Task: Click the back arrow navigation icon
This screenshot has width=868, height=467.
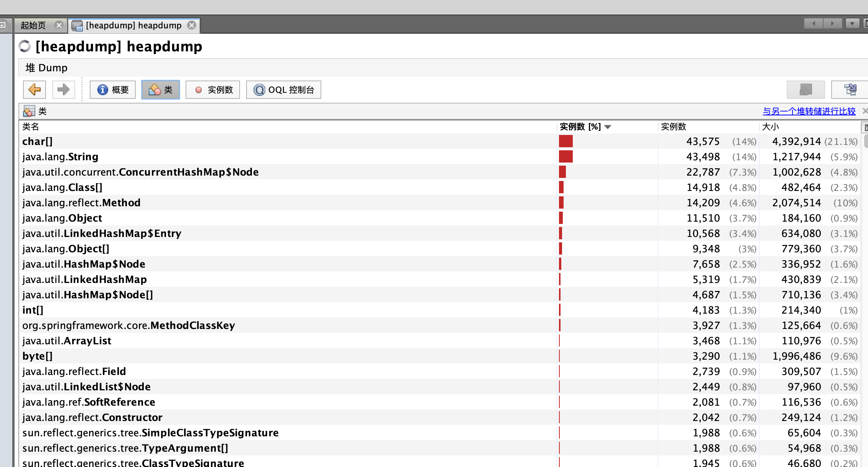Action: coord(35,90)
